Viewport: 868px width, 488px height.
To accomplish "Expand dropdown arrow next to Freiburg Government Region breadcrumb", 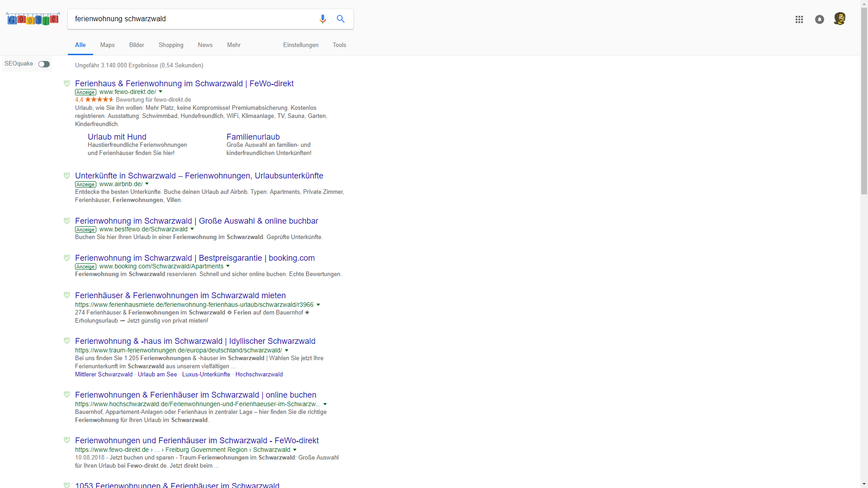I will coord(295,450).
